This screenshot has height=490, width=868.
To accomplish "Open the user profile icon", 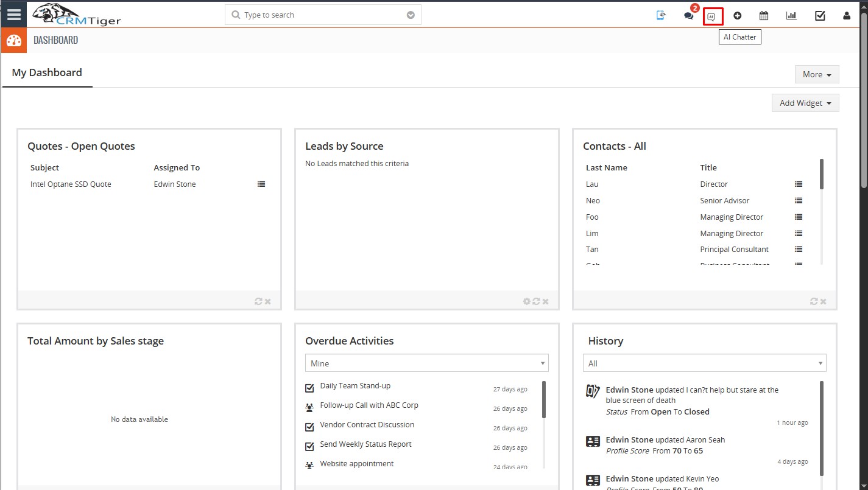I will [847, 16].
